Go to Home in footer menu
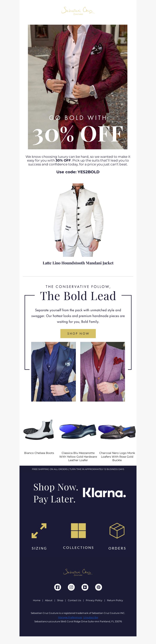Viewport: 156px width, 644px height. tap(37, 600)
